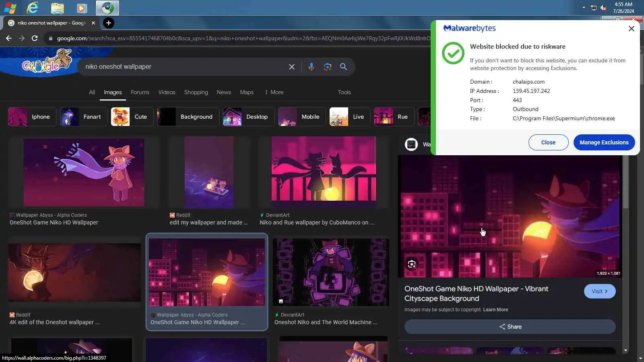
Task: Click the large preview wallpaper image
Action: click(x=510, y=216)
